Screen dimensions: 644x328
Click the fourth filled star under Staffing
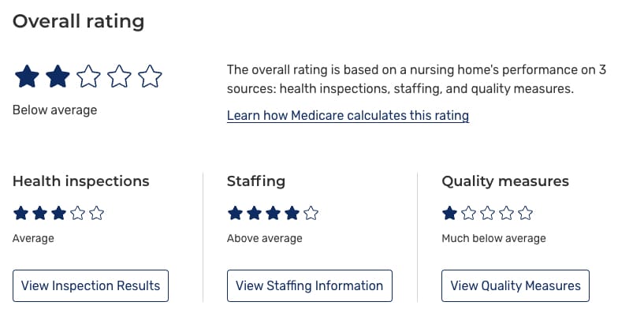click(292, 213)
